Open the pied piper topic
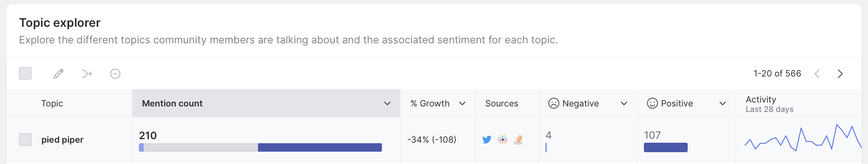This screenshot has width=868, height=164. tap(62, 140)
